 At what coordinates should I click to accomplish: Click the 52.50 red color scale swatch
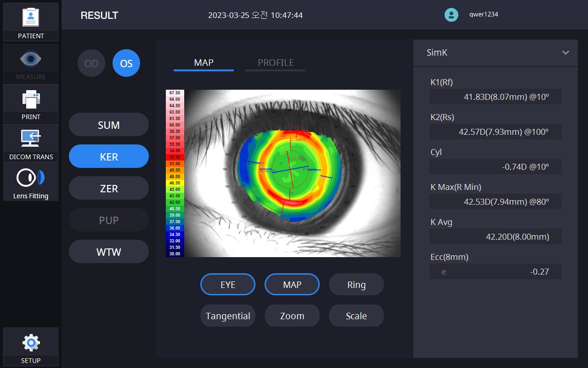coord(175,157)
